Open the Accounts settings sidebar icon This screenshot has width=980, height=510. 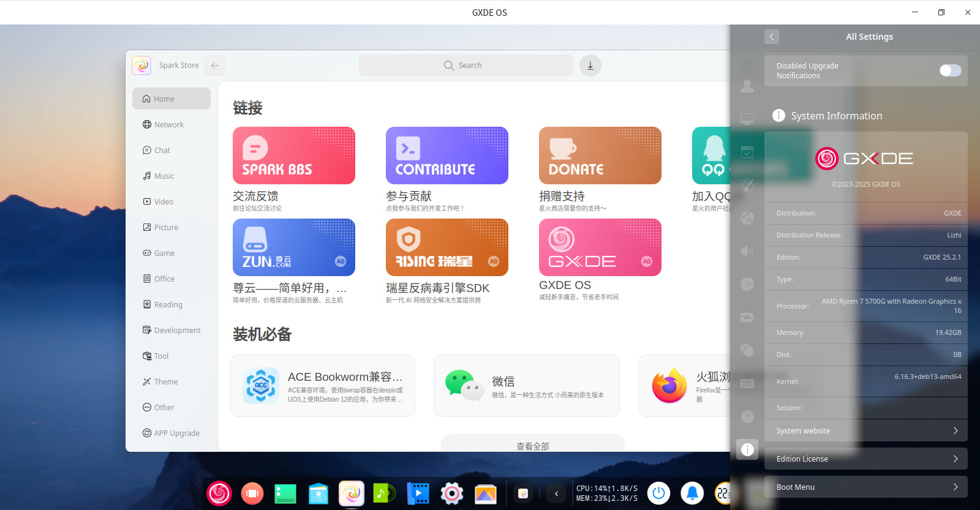747,86
